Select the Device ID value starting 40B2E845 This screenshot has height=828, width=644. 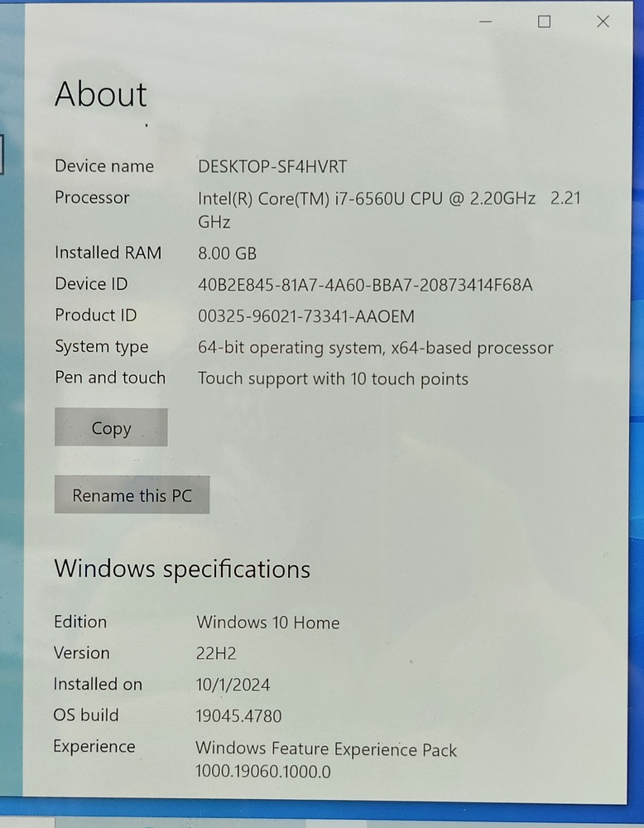pyautogui.click(x=365, y=285)
